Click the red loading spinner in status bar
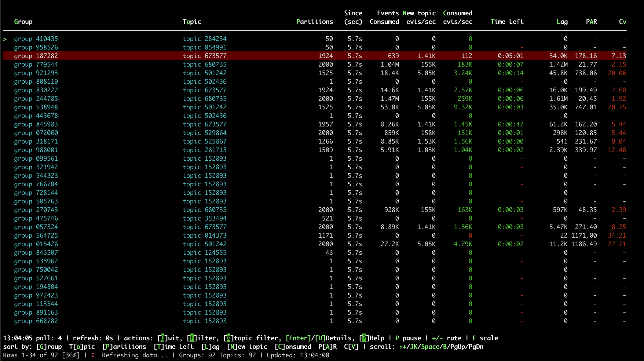The height and width of the screenshot is (361, 644). click(93, 356)
